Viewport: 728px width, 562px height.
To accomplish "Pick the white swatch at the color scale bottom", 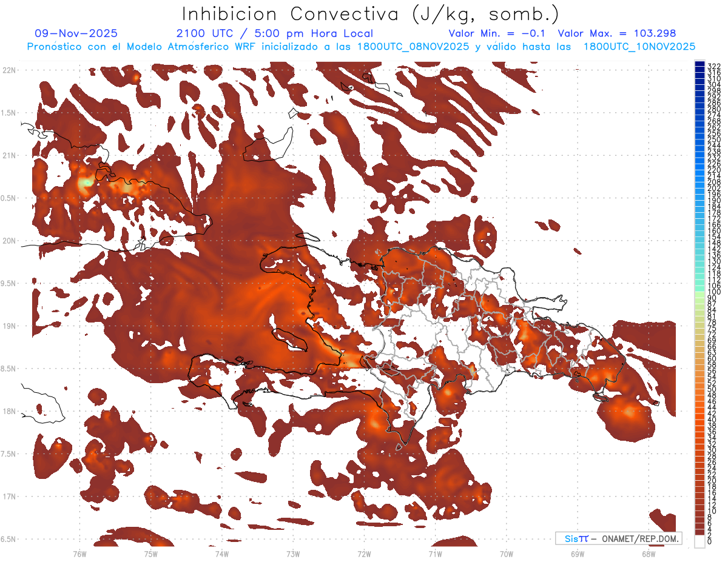I will coord(699,541).
